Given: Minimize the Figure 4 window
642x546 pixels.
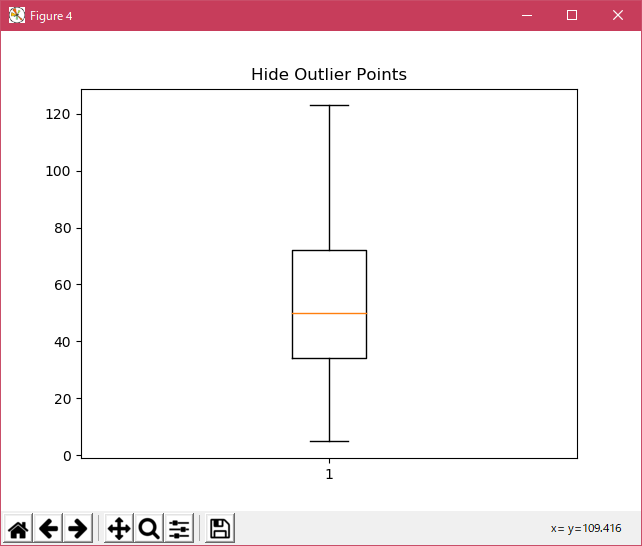Looking at the screenshot, I should tap(525, 16).
